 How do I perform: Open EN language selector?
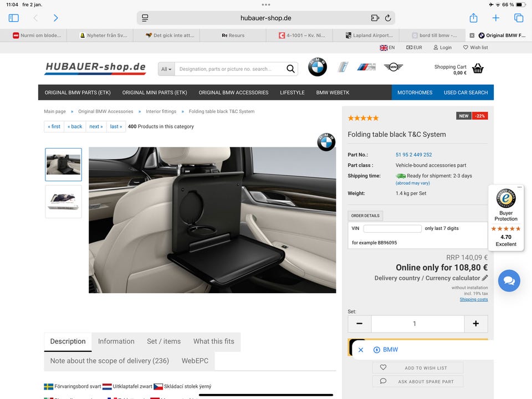tap(387, 48)
